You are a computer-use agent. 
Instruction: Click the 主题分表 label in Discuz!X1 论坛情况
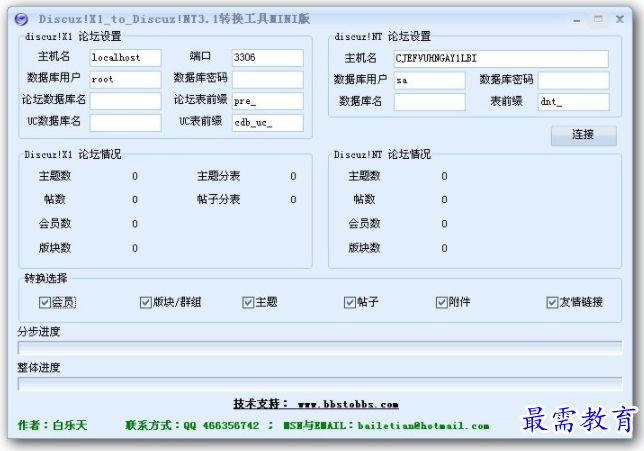pyautogui.click(x=218, y=176)
